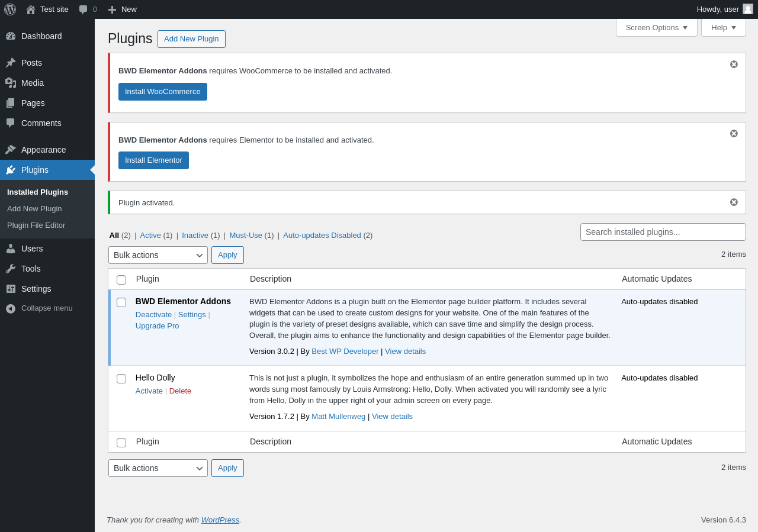Open the comments bubble icon in admin bar
The width and height of the screenshot is (758, 532).
[x=83, y=9]
